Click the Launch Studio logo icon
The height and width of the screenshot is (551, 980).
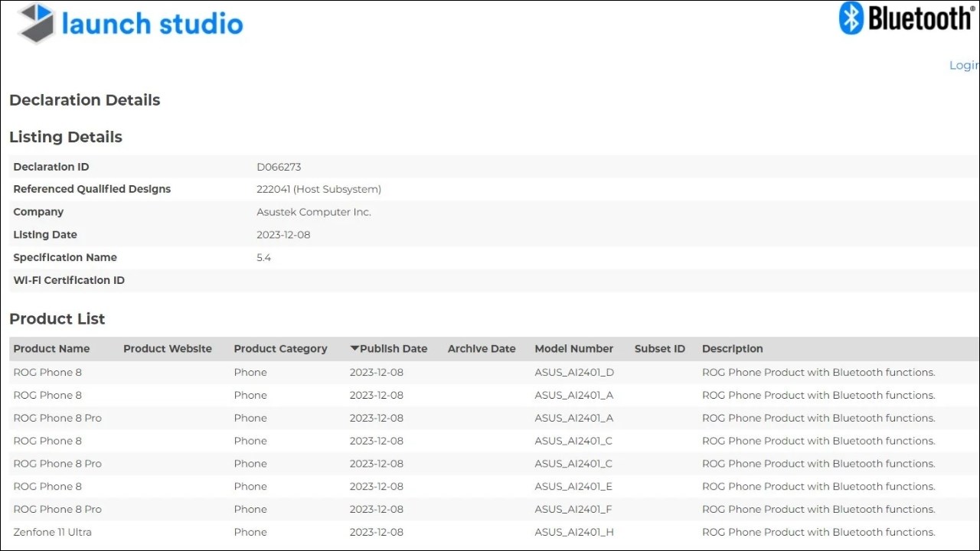36,23
